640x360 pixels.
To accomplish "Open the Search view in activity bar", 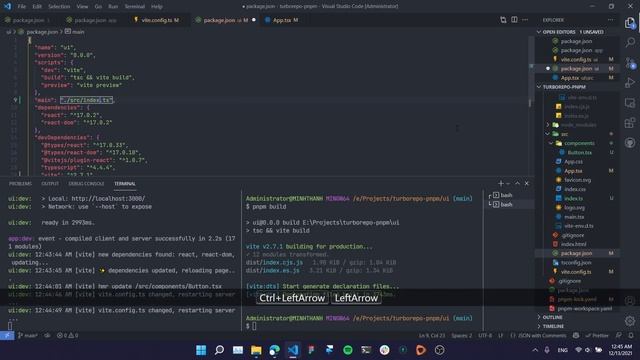I will [630, 42].
